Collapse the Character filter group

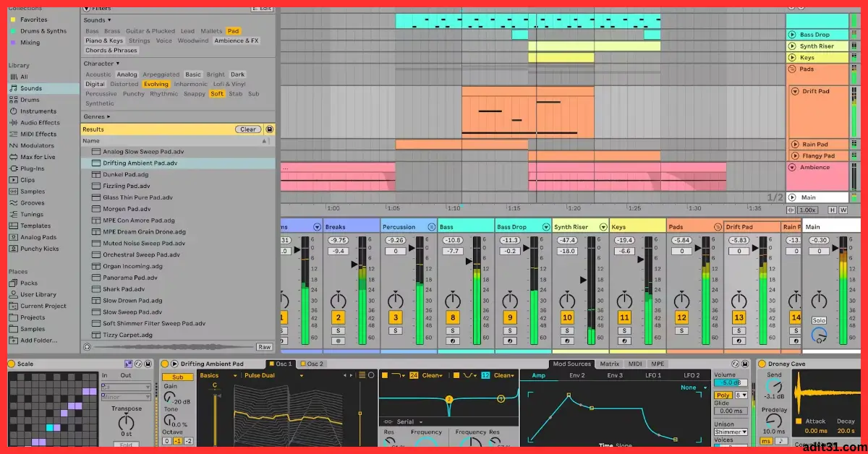[118, 64]
